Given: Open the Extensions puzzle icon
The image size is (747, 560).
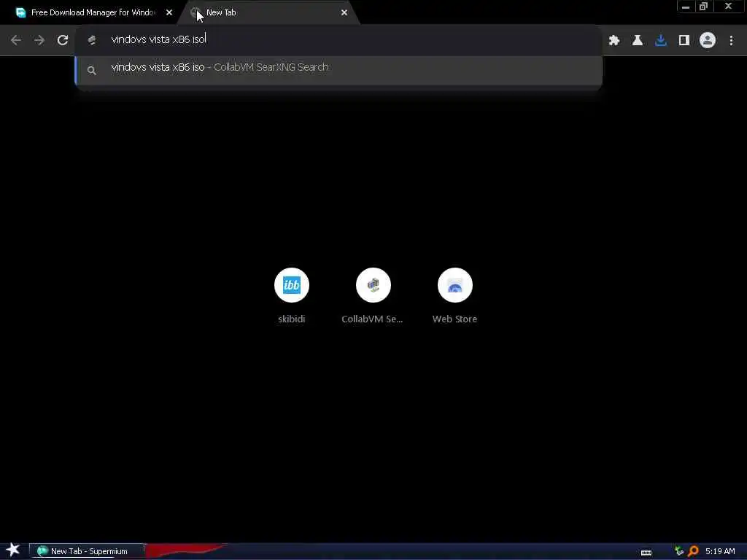Looking at the screenshot, I should (x=614, y=41).
